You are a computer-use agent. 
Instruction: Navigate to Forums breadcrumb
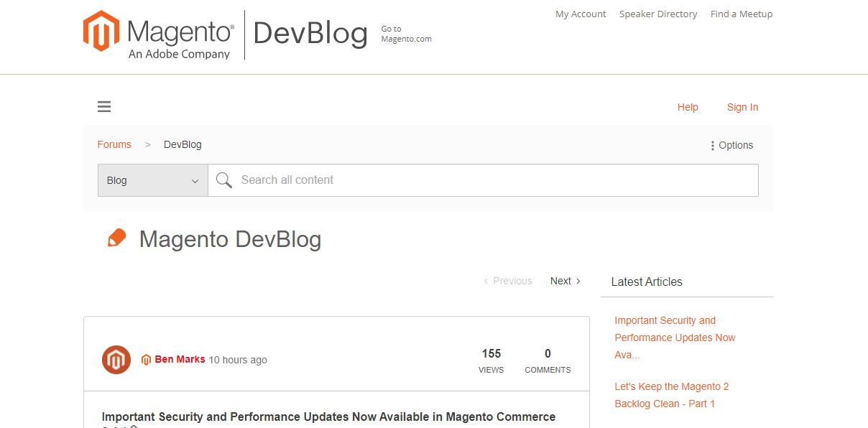click(114, 144)
